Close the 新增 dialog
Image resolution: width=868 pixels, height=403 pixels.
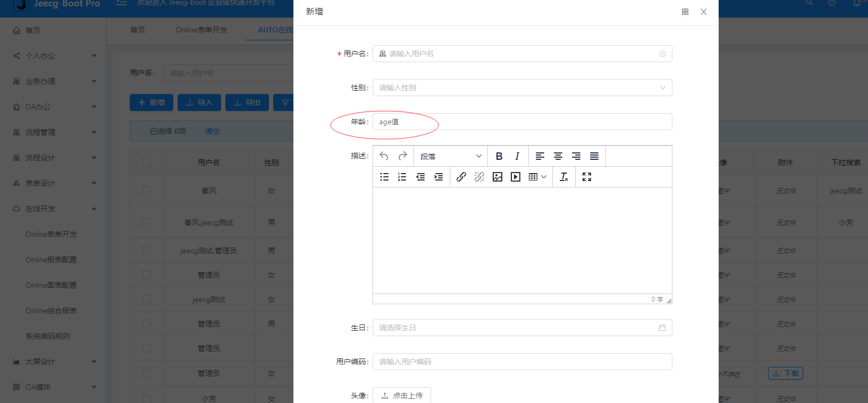[704, 12]
